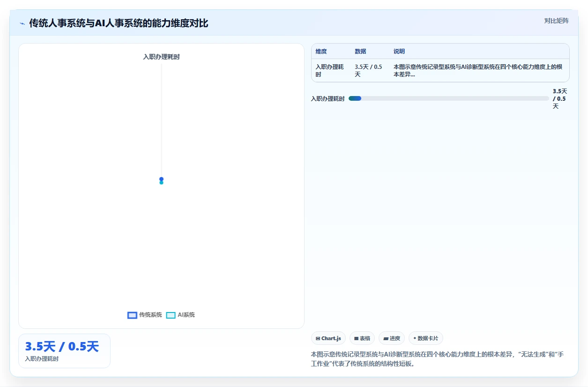Click the 数据卡片 tag chip
Viewport: 588px width, 387px height.
point(426,338)
